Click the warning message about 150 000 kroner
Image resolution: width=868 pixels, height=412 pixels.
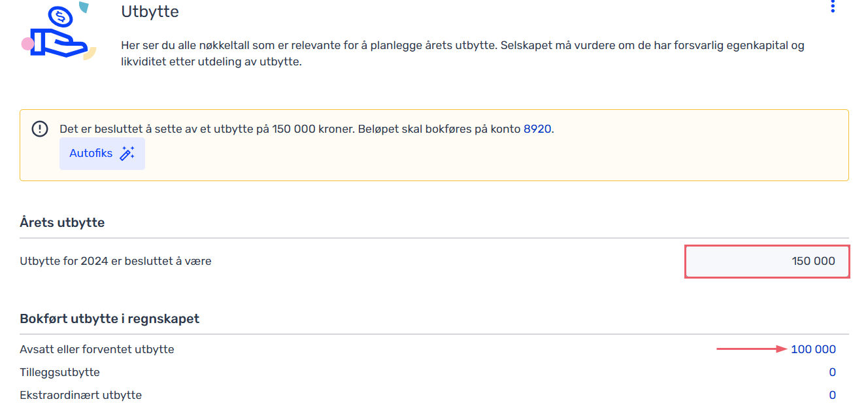coord(307,129)
